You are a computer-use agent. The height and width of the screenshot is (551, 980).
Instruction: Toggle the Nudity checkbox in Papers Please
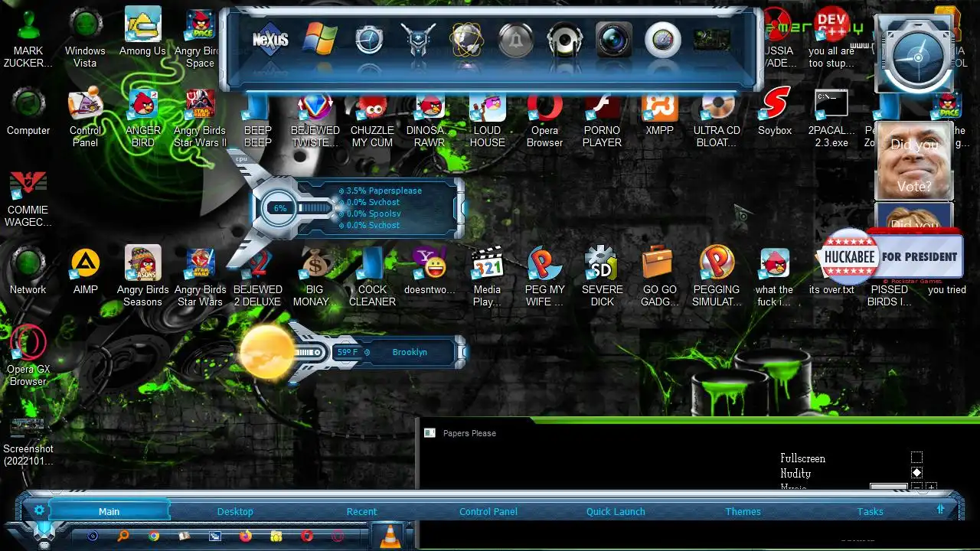pyautogui.click(x=916, y=473)
